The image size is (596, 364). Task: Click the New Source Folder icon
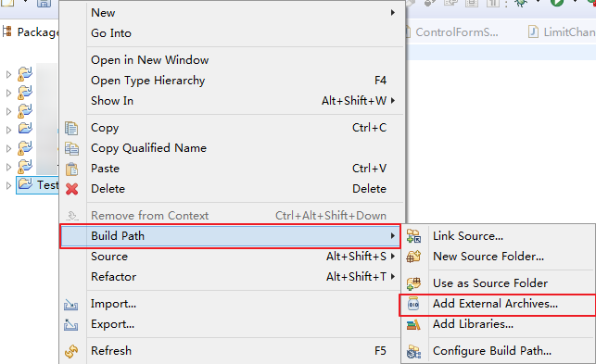pyautogui.click(x=413, y=257)
